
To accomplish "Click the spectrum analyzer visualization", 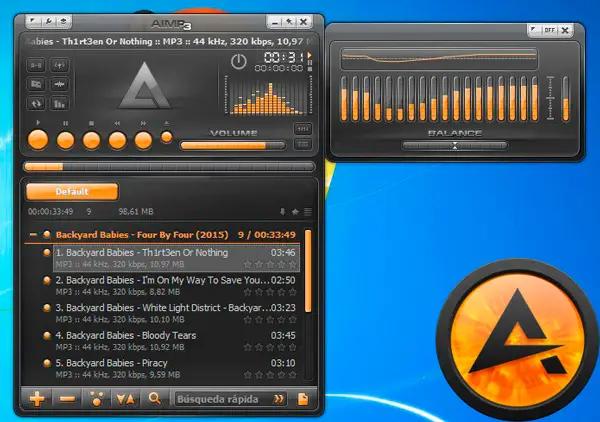I will point(268,96).
